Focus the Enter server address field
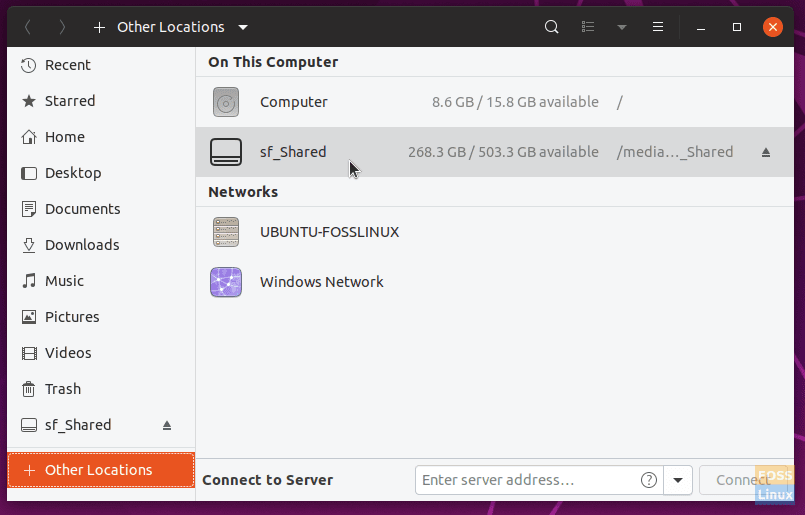 click(526, 480)
